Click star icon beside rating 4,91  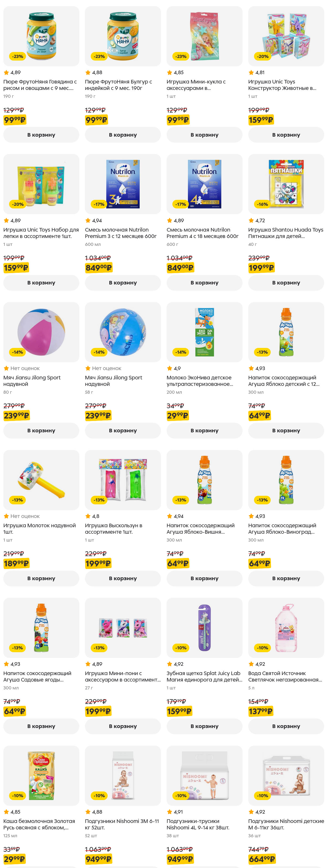(169, 812)
